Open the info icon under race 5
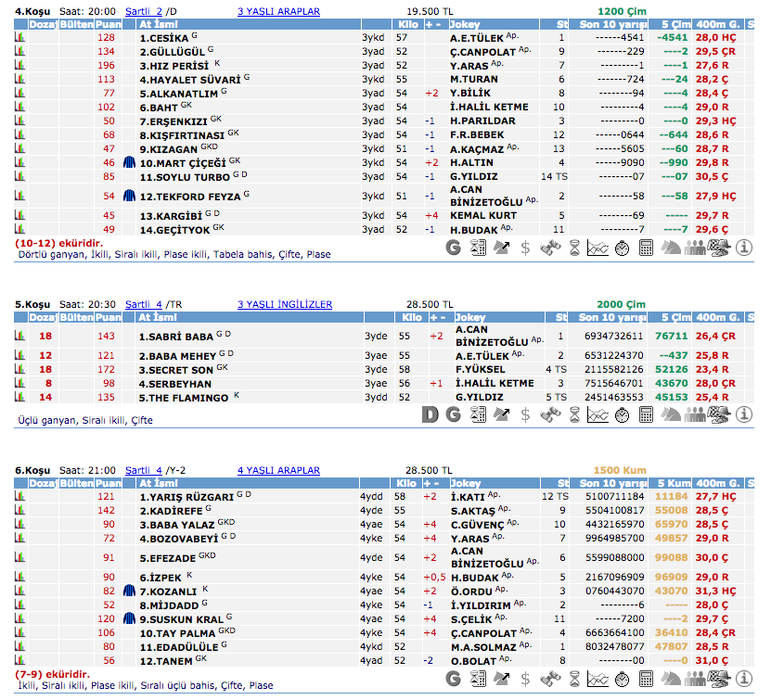 click(x=743, y=414)
